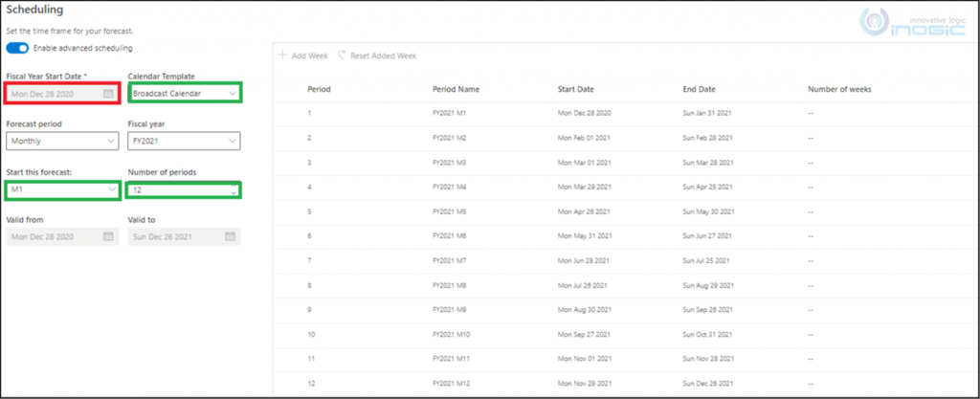The image size is (980, 399).
Task: Click the Number of weeks column header
Action: pos(839,89)
